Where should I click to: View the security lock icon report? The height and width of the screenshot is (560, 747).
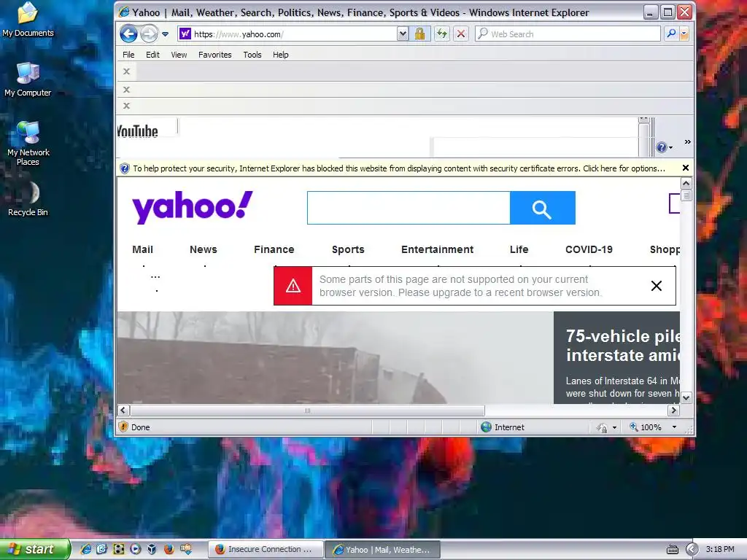(419, 34)
